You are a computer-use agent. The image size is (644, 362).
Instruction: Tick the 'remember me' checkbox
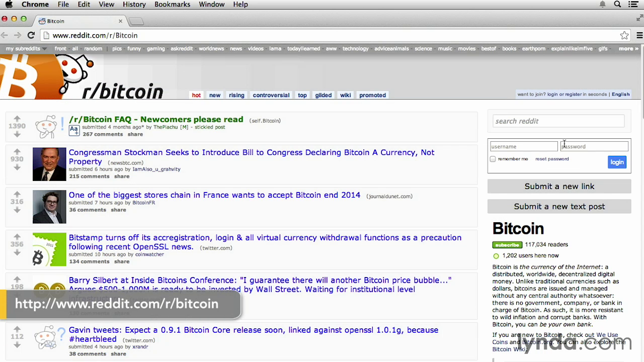tap(493, 159)
